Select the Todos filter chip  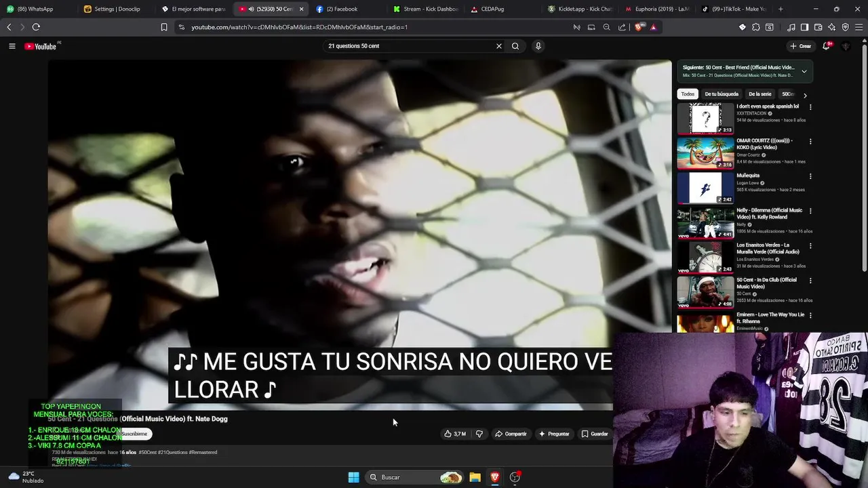(688, 94)
